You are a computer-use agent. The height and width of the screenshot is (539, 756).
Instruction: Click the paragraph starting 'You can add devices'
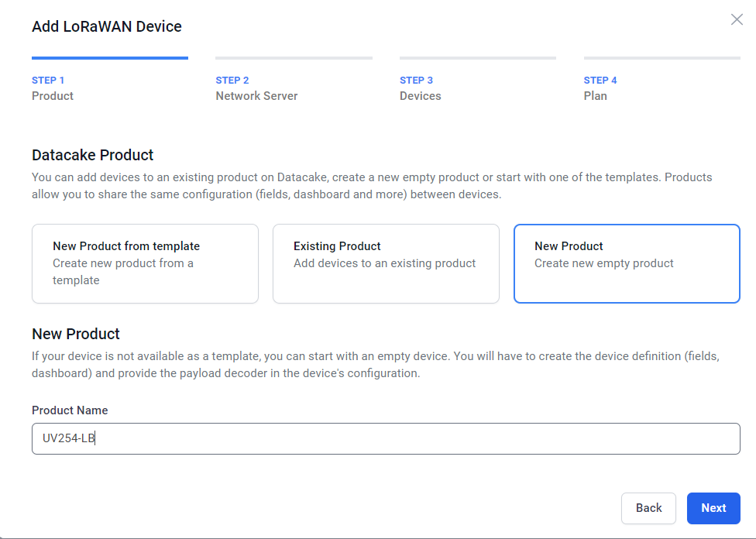pyautogui.click(x=372, y=186)
